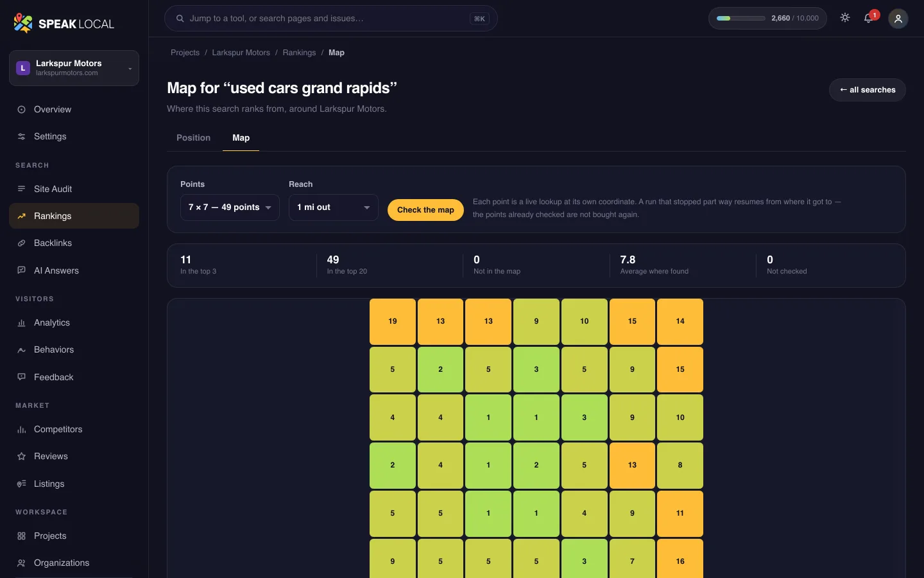
Task: Select the Map tab
Action: click(x=241, y=138)
